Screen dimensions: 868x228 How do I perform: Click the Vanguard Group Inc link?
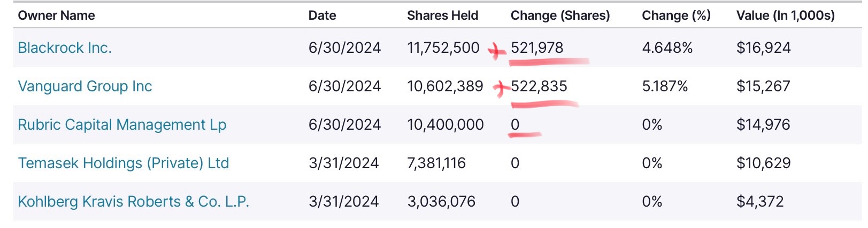pos(85,87)
